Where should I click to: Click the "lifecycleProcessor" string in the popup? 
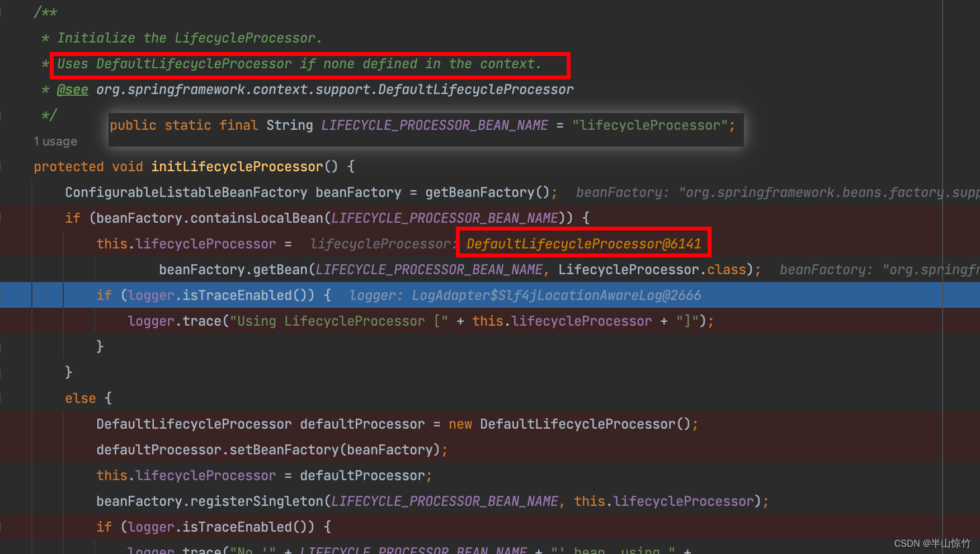click(650, 125)
